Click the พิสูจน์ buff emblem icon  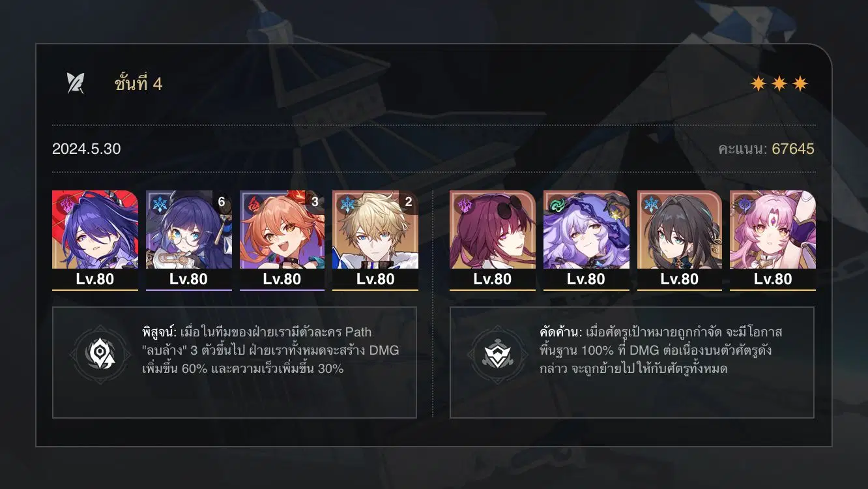(x=100, y=354)
